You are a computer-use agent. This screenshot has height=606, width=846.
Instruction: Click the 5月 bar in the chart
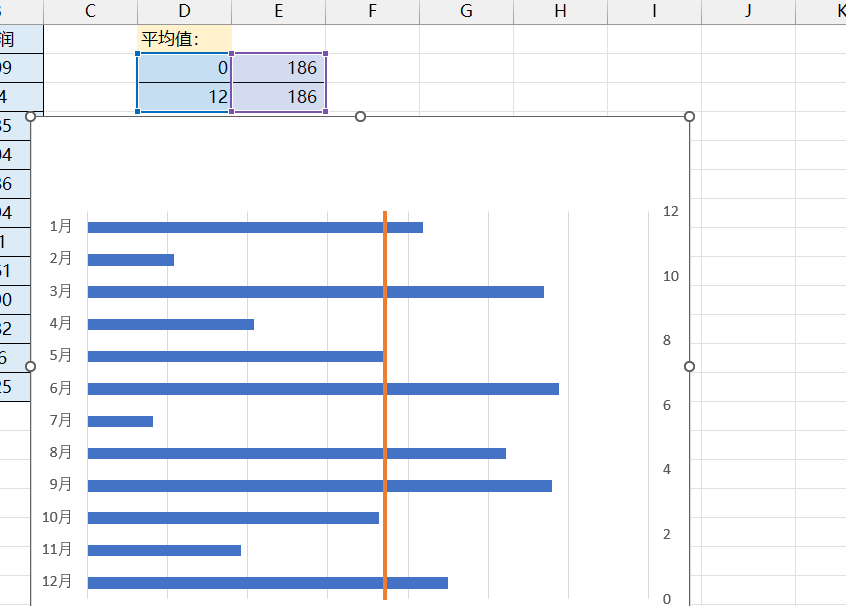235,357
